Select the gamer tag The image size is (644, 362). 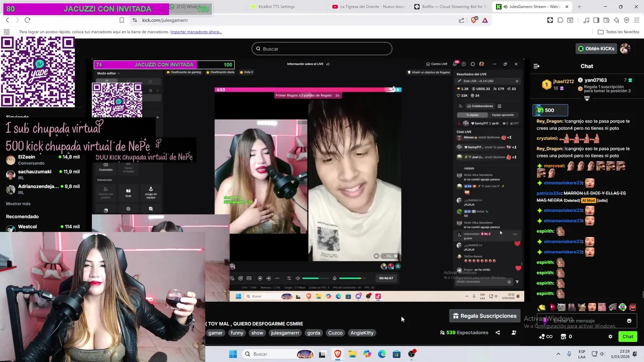(215, 333)
